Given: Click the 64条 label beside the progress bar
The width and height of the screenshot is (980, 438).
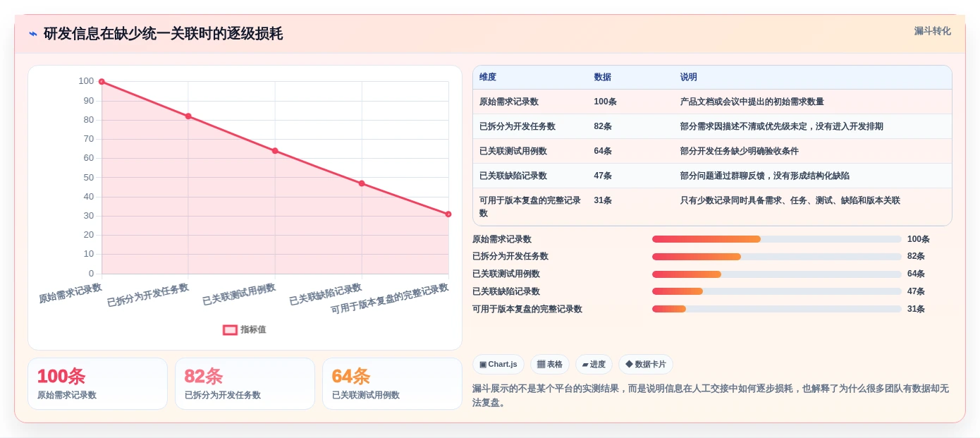Looking at the screenshot, I should (x=917, y=274).
